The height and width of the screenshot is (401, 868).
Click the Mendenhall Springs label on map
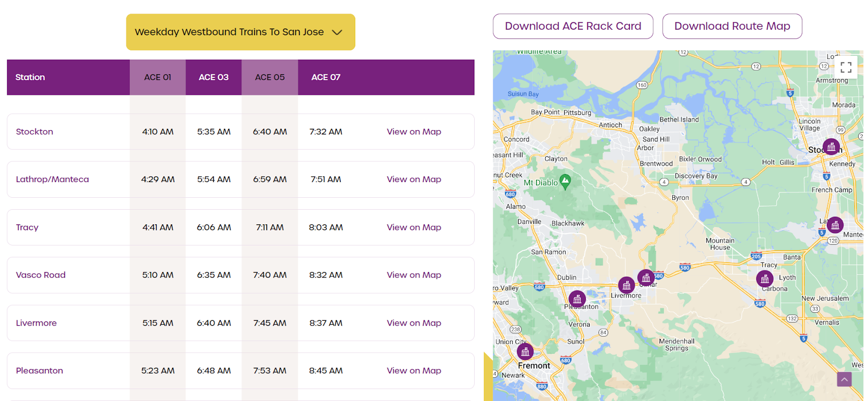coord(676,345)
